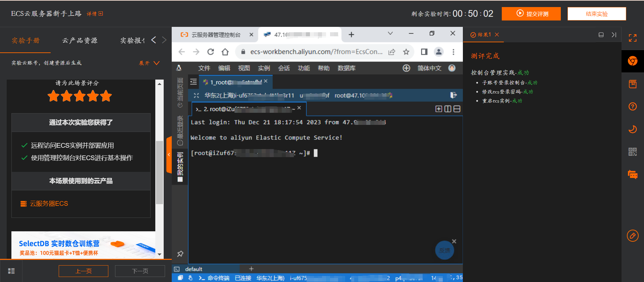Show next manual tab with right chevron
644x282 pixels.
click(164, 40)
